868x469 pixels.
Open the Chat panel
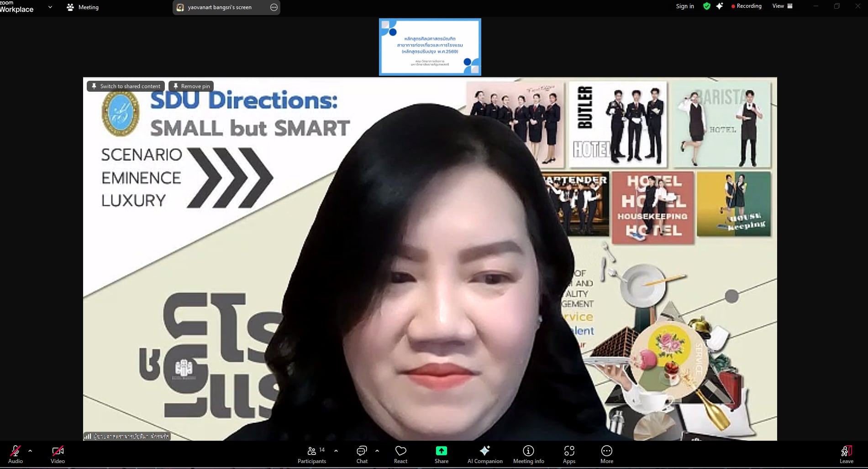coord(362,454)
